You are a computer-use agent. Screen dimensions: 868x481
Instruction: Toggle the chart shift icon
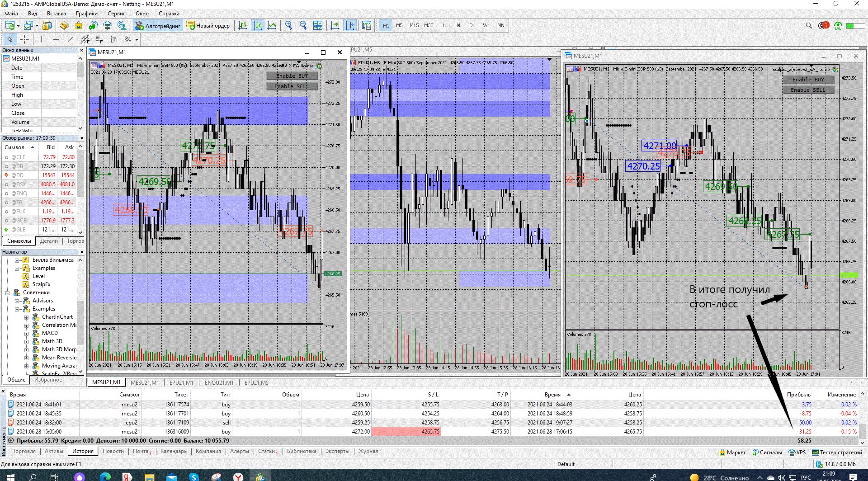pyautogui.click(x=350, y=25)
